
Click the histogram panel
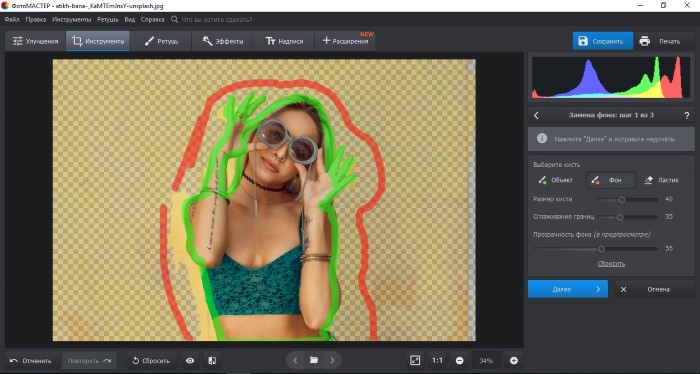(611, 77)
